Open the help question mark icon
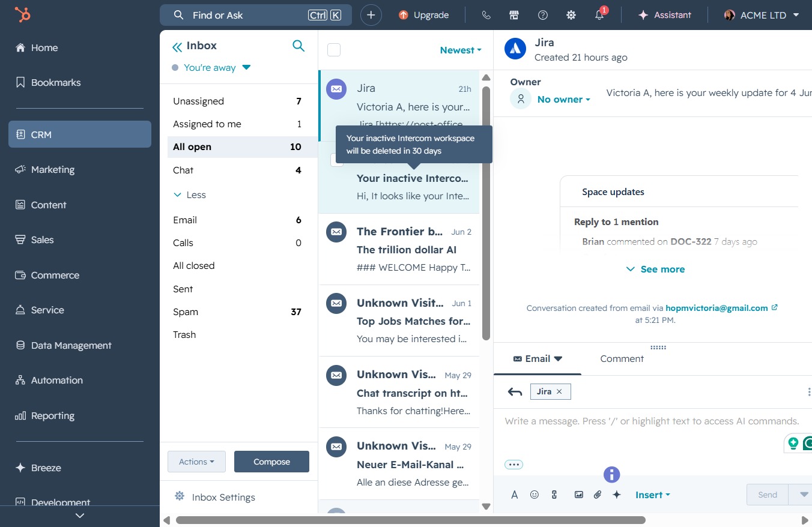812x527 pixels. 543,15
